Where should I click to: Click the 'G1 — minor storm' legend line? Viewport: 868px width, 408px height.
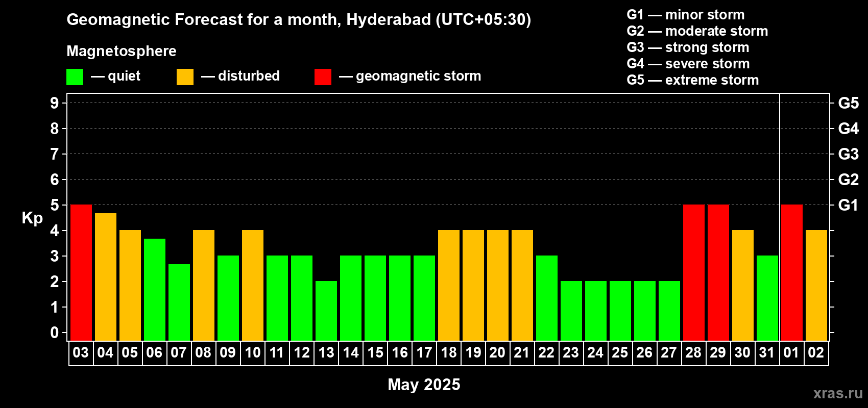(686, 15)
